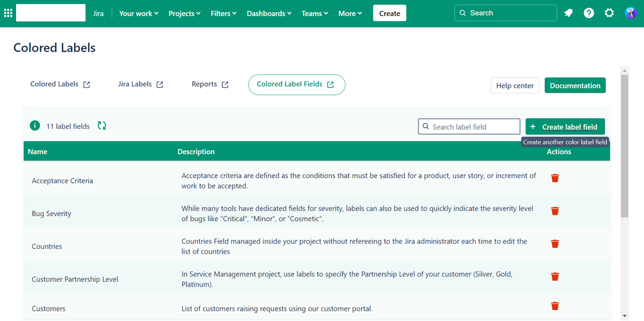Image resolution: width=644 pixels, height=321 pixels.
Task: Open the Documentation
Action: click(x=575, y=85)
